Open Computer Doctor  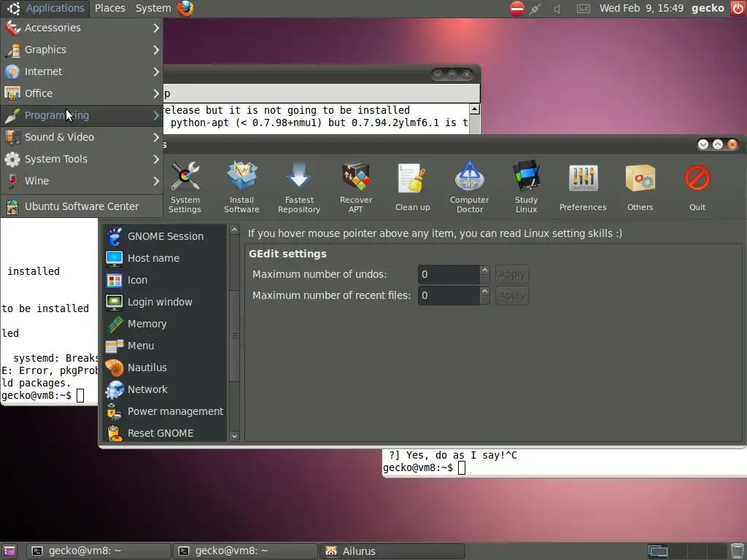(469, 188)
